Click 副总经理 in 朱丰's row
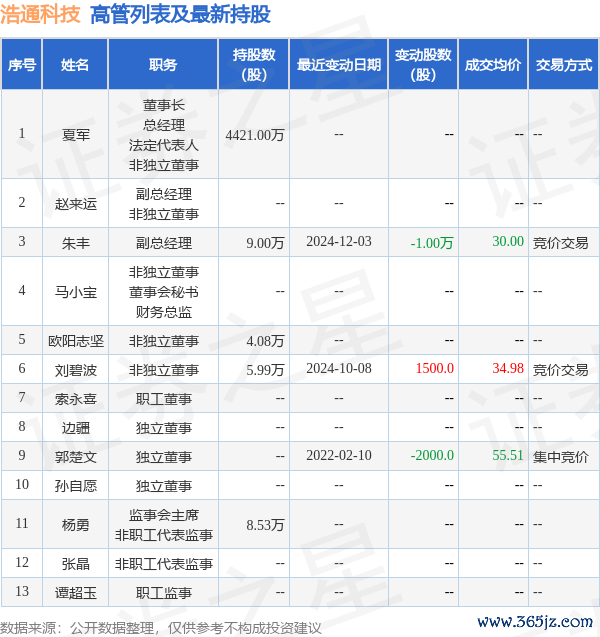Screen dimensions: 600x637 point(164,243)
